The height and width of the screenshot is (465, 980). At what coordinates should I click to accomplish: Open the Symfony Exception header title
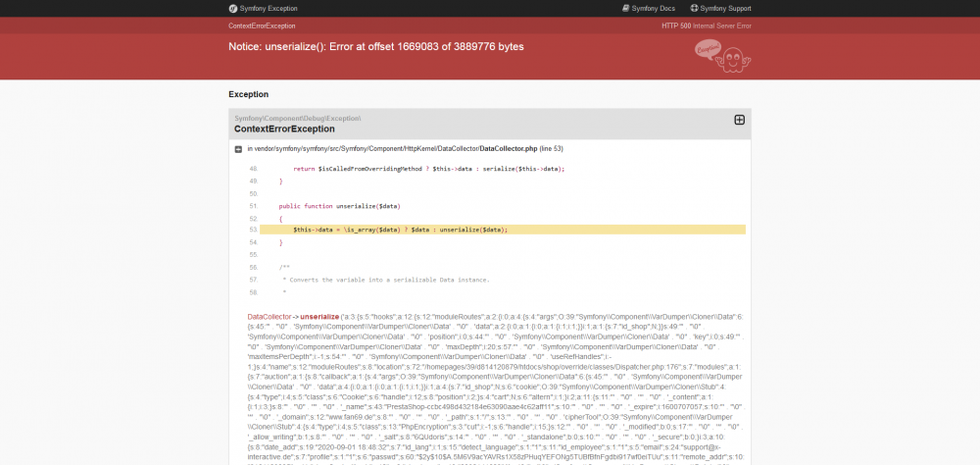[x=269, y=9]
